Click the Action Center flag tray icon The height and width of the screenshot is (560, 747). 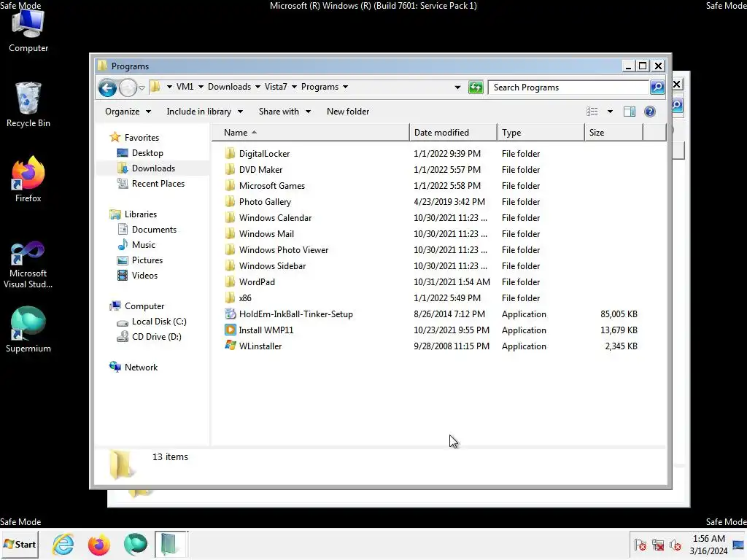640,545
